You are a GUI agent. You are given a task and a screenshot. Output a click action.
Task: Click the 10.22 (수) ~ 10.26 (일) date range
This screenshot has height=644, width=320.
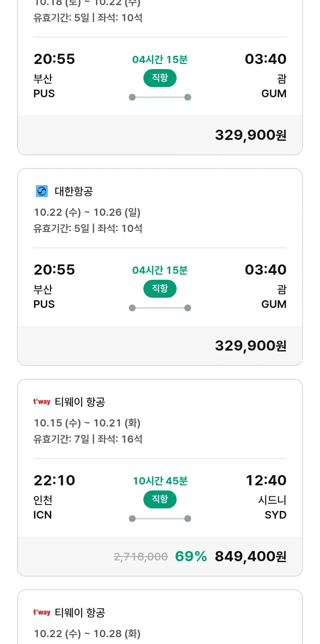[87, 212]
